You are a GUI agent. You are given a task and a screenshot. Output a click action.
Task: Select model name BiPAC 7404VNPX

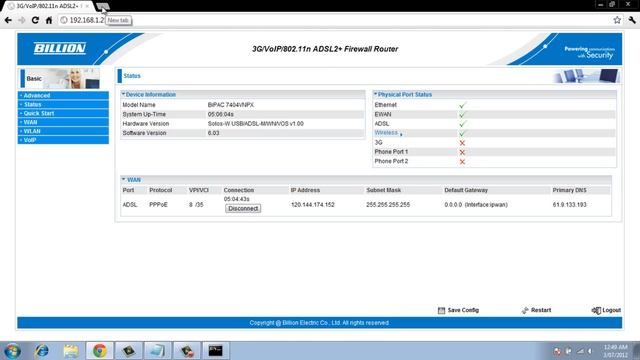pos(231,105)
